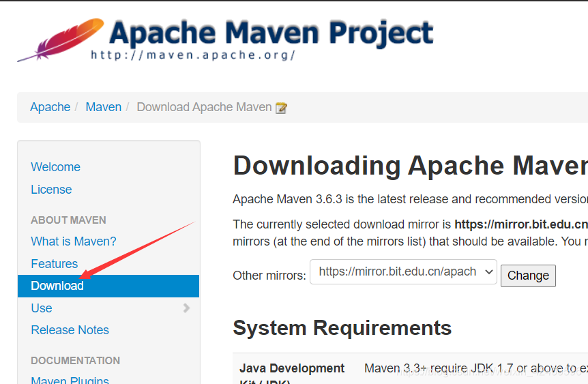Open the License page
This screenshot has width=588, height=384.
click(x=51, y=190)
